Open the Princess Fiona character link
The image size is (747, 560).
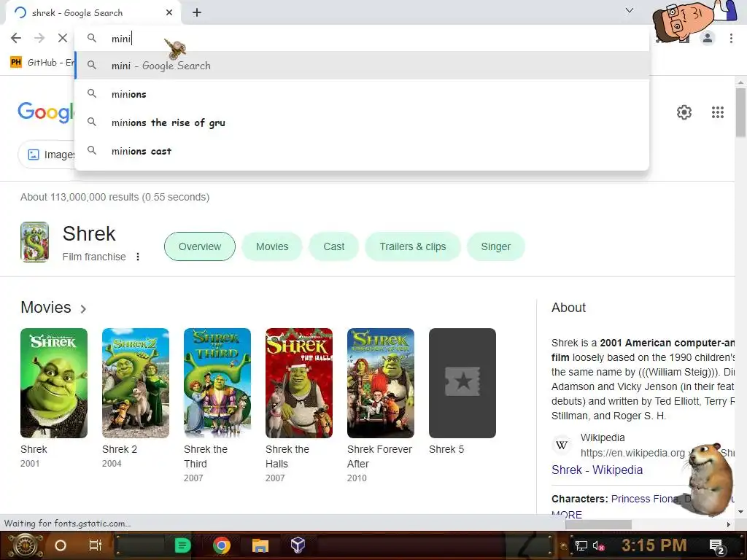(645, 499)
